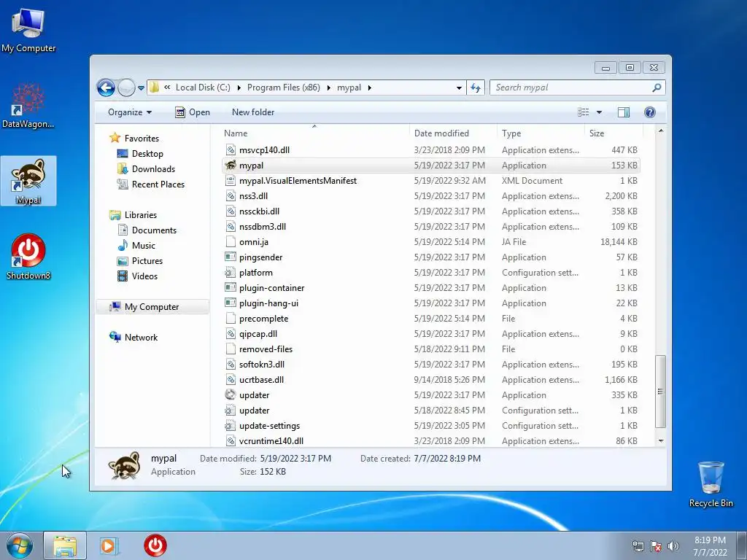The width and height of the screenshot is (747, 560).
Task: Select plugin-container application icon
Action: point(231,288)
